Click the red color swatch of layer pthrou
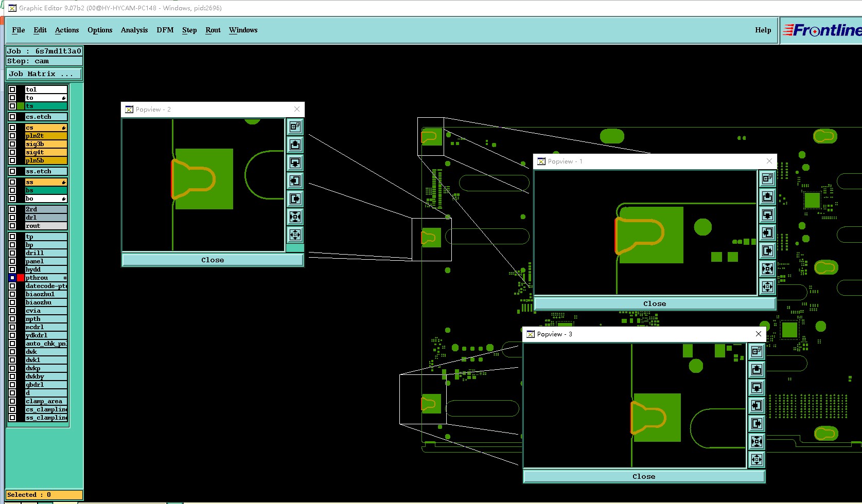 coord(21,278)
